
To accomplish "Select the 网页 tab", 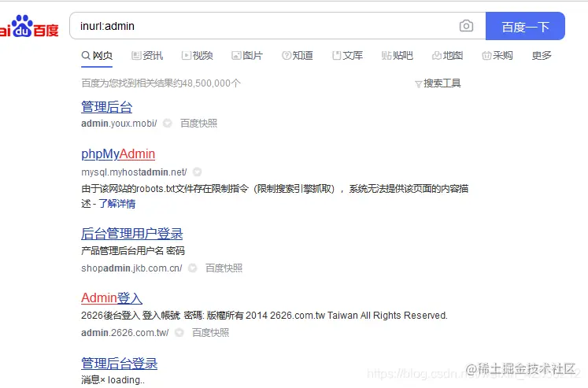I will pos(97,55).
